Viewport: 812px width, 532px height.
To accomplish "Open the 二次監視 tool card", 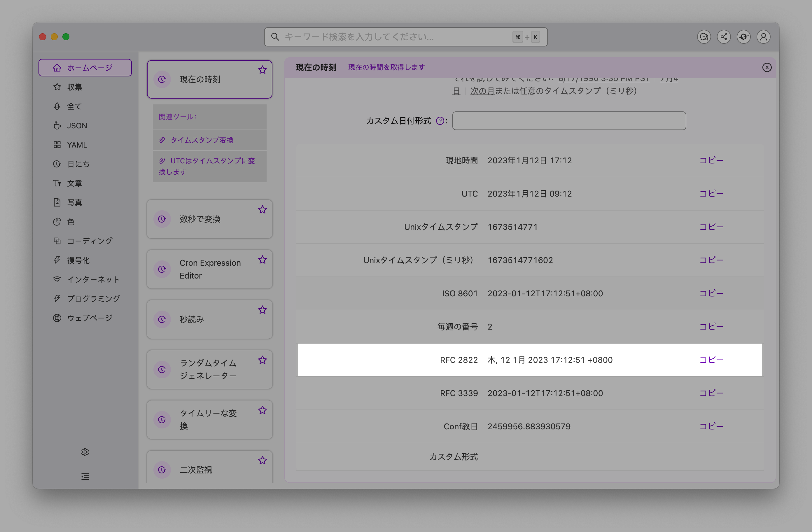I will point(209,467).
